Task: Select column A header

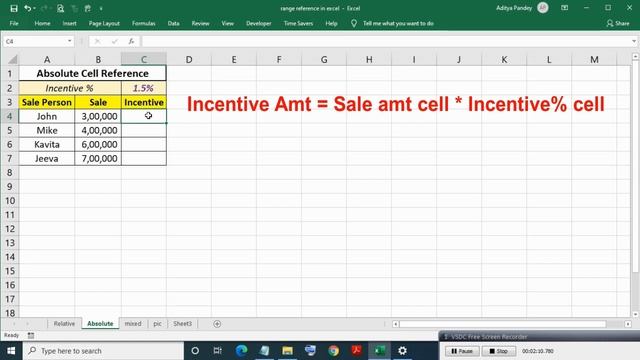Action: (x=47, y=60)
